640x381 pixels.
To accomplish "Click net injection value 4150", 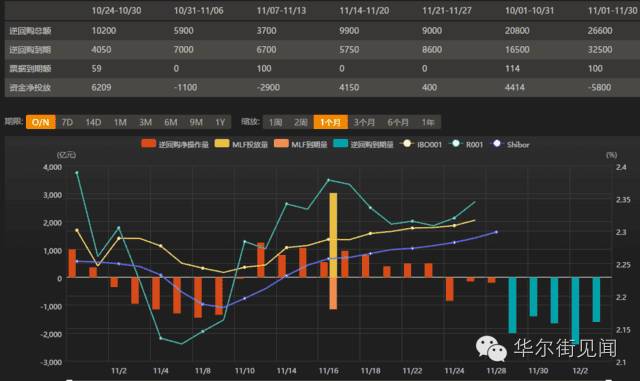I will (349, 87).
